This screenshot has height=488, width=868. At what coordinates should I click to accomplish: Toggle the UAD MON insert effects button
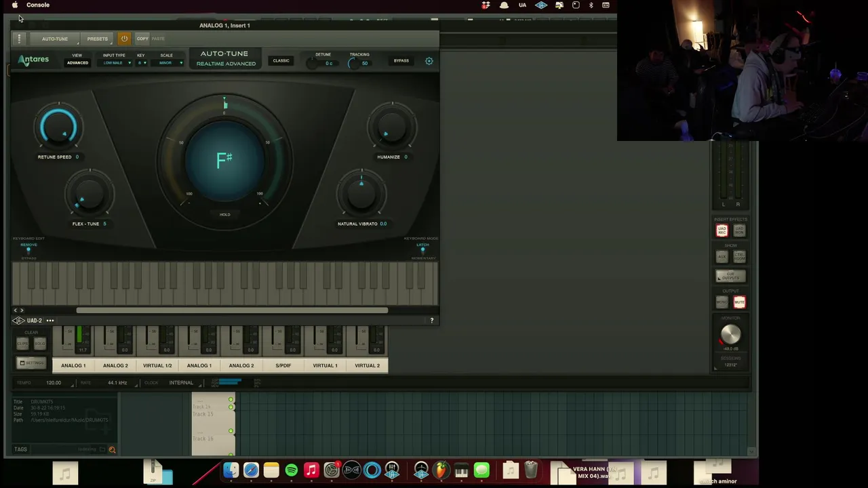click(739, 231)
